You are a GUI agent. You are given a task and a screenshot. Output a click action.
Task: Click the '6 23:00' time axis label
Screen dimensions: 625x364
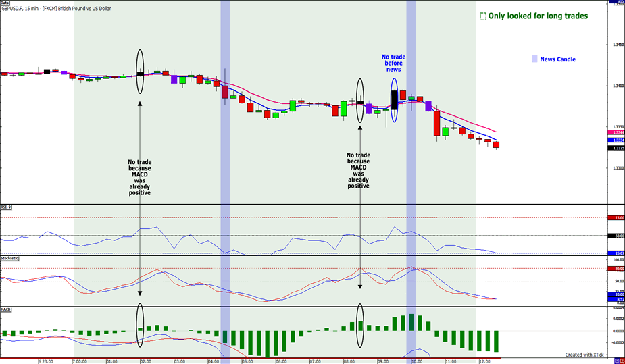pos(45,361)
